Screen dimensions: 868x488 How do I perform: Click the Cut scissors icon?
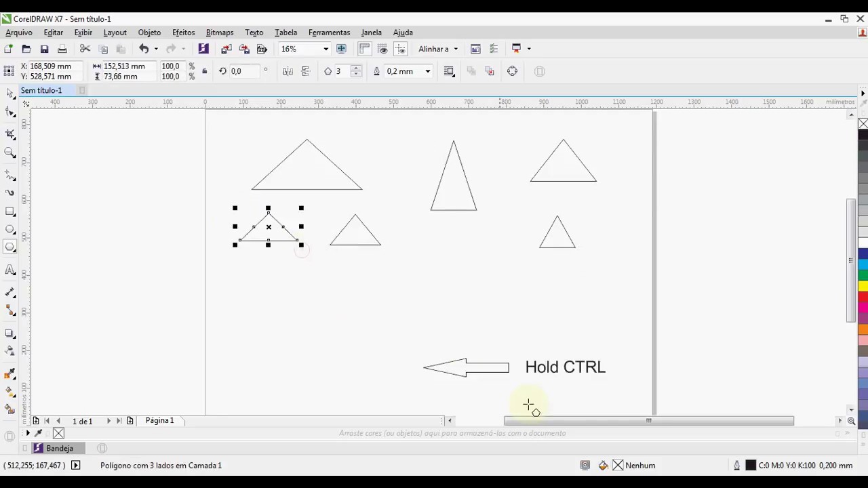pyautogui.click(x=85, y=49)
